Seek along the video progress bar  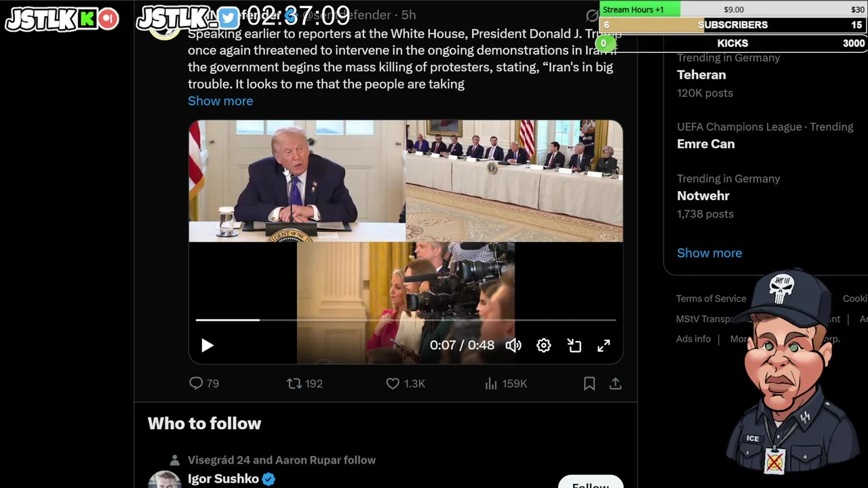coord(406,320)
